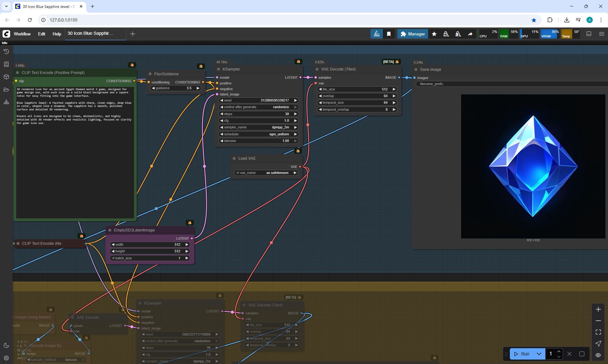Open the queue history sidebar icon

[x=6, y=52]
